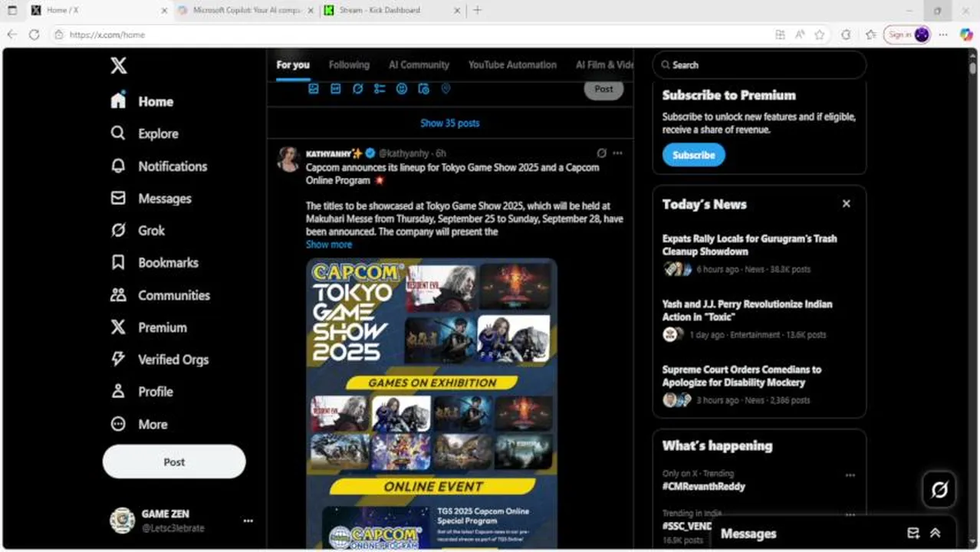
Task: Click the X logo in the sidebar
Action: [118, 65]
